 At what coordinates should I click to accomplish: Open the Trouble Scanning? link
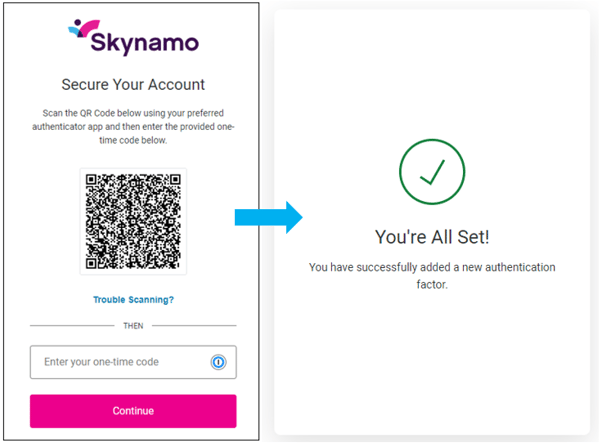point(133,300)
